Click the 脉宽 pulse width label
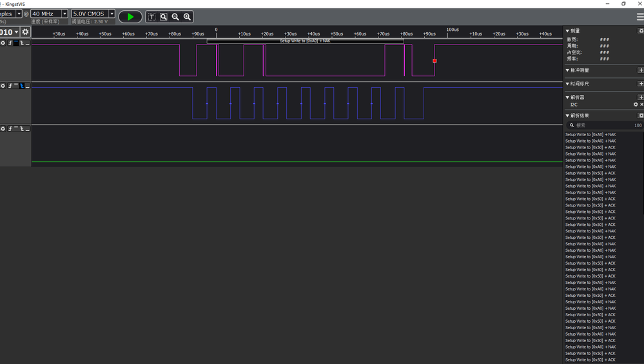644x364 pixels. click(572, 39)
